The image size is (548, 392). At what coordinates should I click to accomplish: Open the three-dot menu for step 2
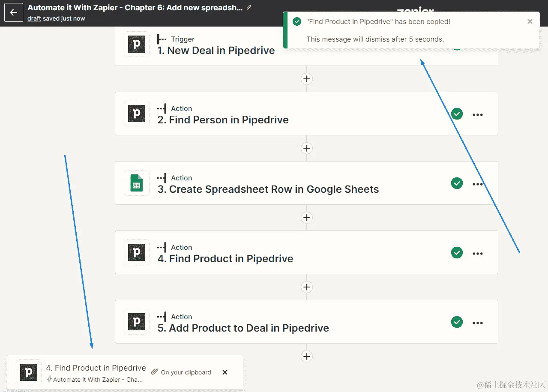click(x=477, y=114)
